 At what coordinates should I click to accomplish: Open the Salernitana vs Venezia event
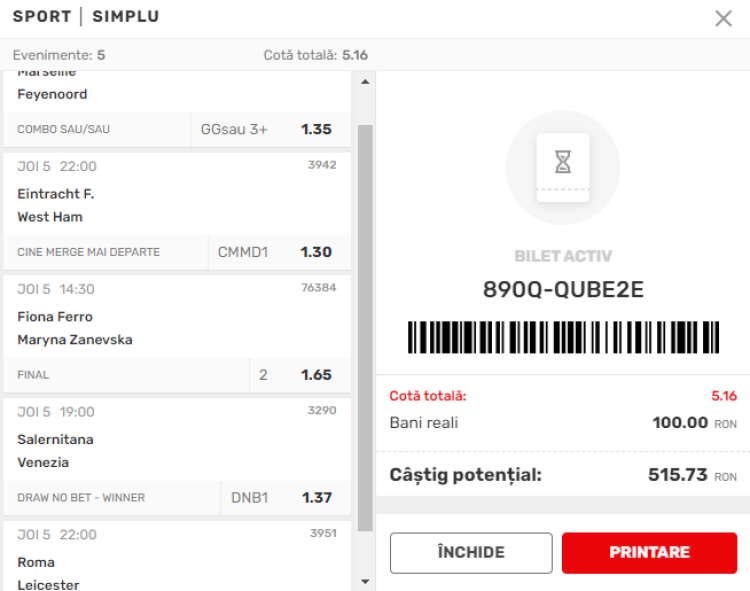177,440
